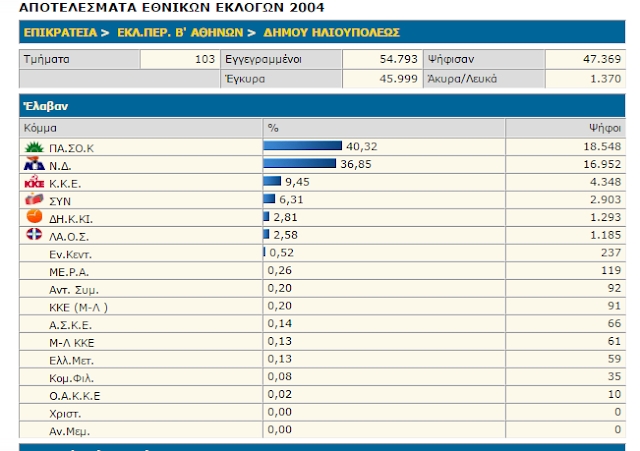This screenshot has height=451, width=640.
Task: Click the ΜΕ.Ρ.Α. vote count 119
Action: (x=611, y=270)
